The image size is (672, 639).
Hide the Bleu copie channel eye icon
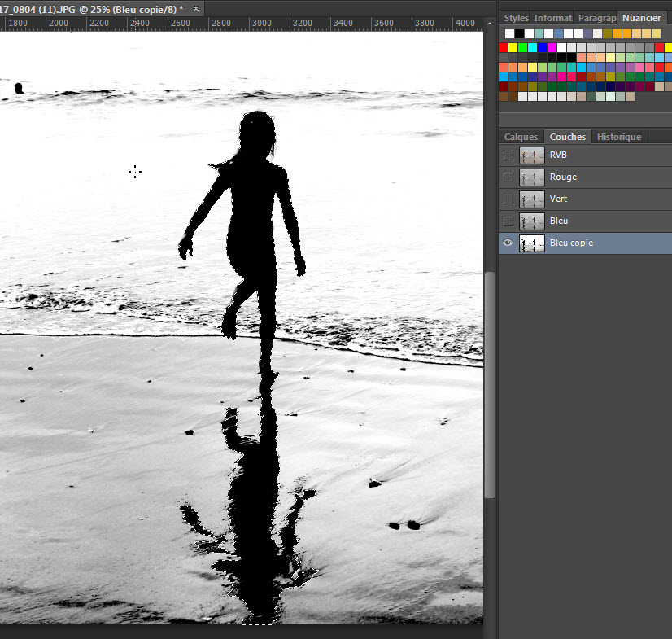point(508,243)
